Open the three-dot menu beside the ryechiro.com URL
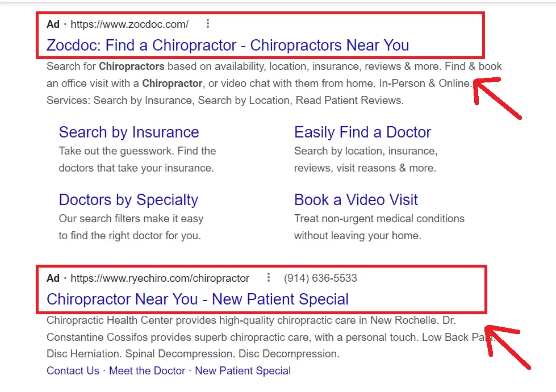 (269, 278)
